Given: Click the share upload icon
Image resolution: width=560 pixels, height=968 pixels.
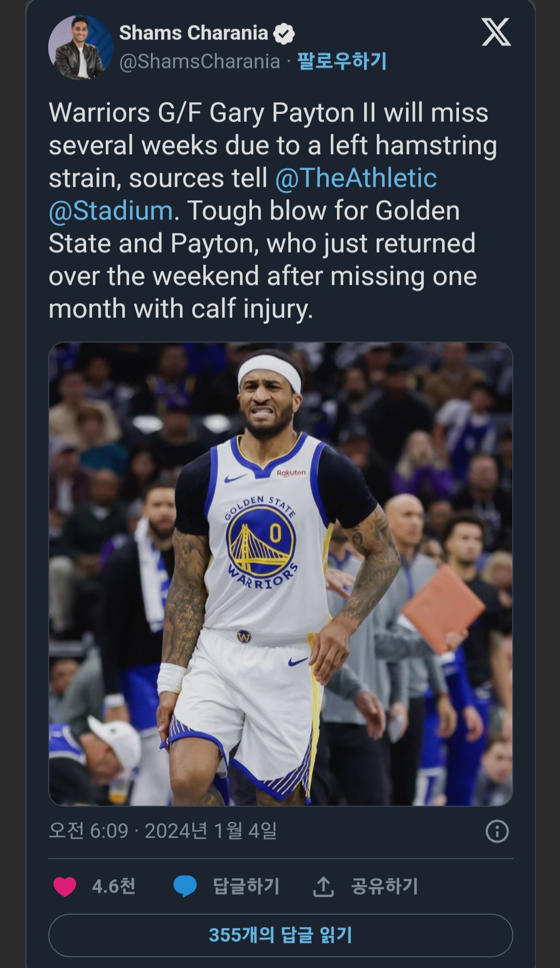Looking at the screenshot, I should point(323,886).
